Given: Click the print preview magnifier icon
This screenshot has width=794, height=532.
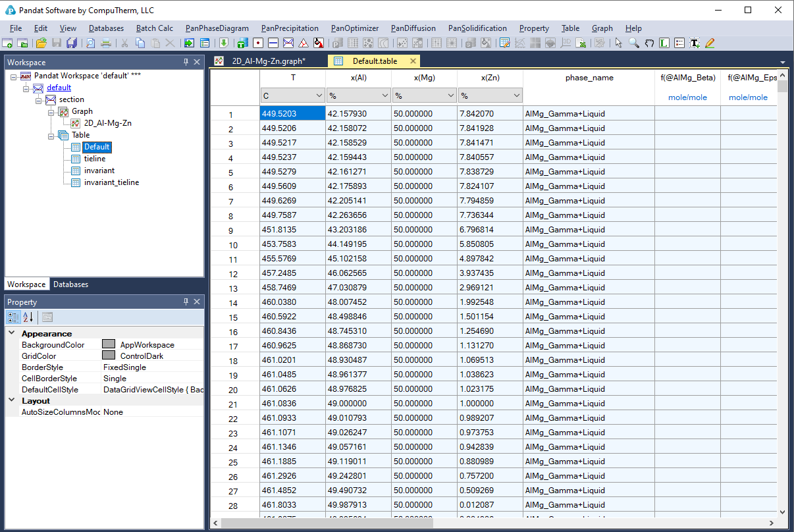Looking at the screenshot, I should coord(91,43).
